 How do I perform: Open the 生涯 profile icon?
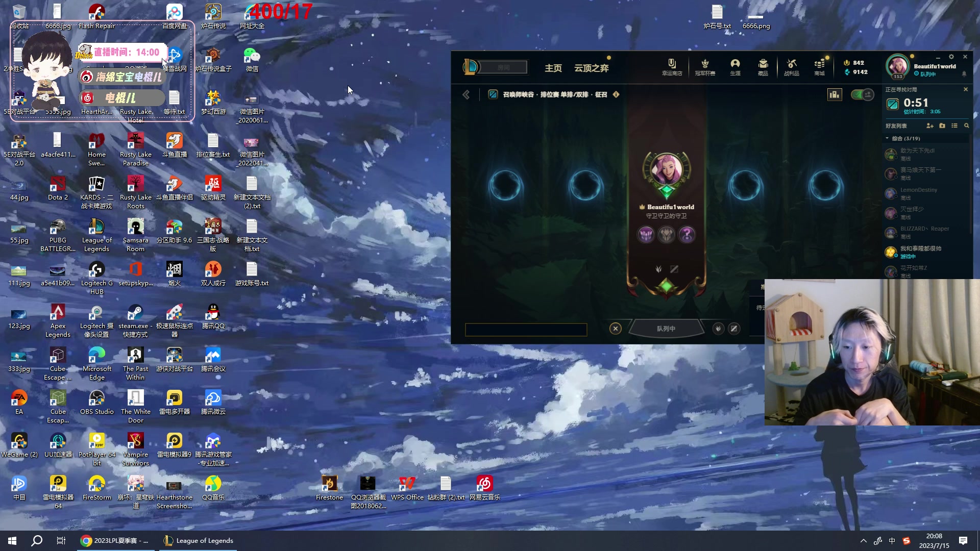point(735,67)
